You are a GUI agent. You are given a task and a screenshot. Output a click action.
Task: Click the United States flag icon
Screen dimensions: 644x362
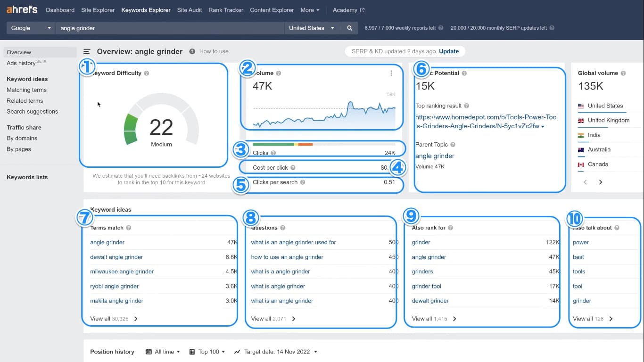coord(581,106)
